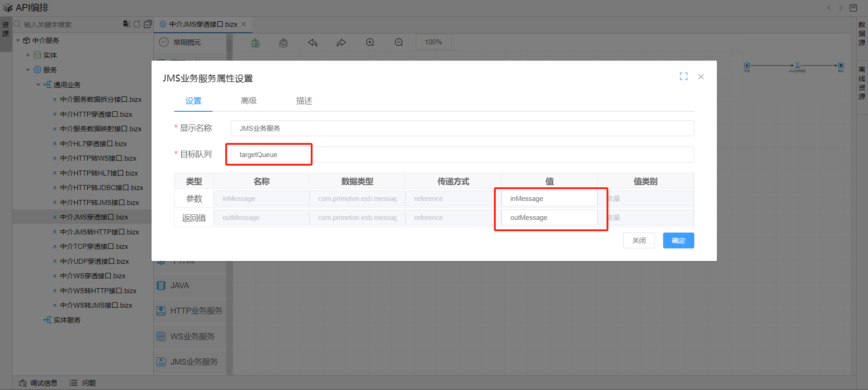
Task: Collapse the 中介服务 tree node
Action: point(18,41)
